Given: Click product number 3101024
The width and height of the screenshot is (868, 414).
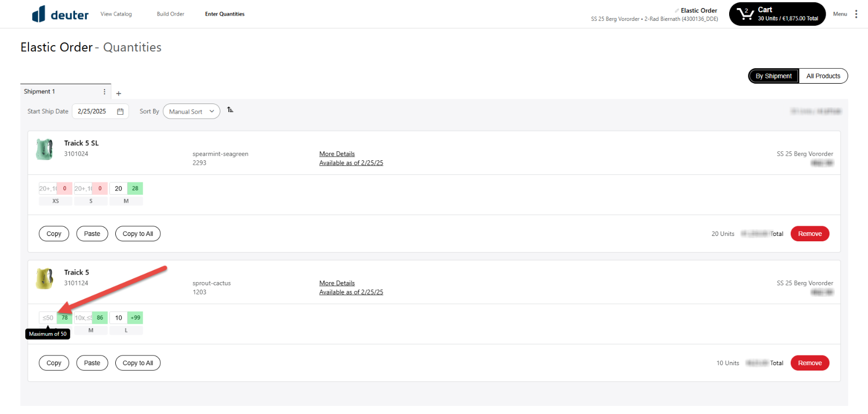Looking at the screenshot, I should (x=76, y=154).
